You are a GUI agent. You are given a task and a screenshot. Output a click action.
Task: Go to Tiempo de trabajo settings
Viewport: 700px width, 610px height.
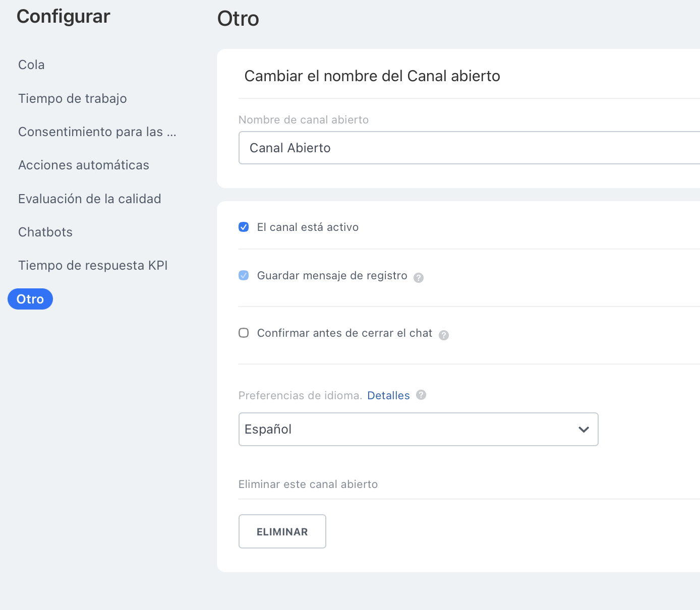[x=72, y=98]
